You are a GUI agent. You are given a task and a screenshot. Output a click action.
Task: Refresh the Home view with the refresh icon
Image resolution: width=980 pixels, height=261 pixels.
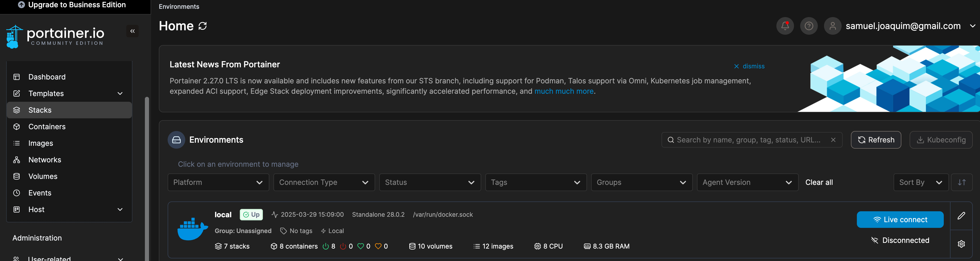click(x=202, y=26)
